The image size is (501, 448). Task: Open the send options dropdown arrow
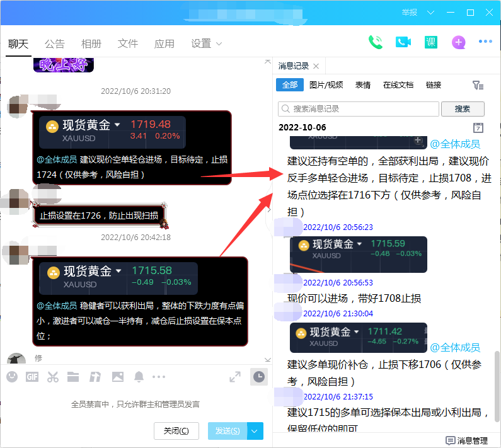[255, 431]
